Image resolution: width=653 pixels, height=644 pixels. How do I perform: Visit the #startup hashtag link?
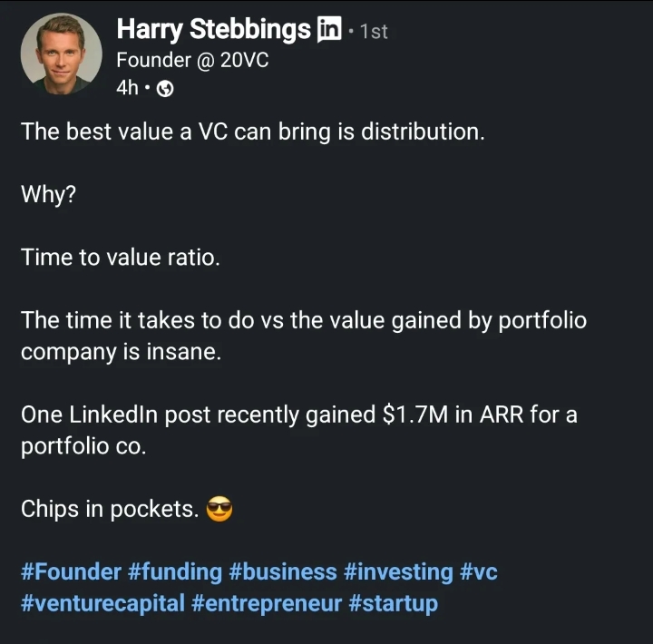(393, 603)
